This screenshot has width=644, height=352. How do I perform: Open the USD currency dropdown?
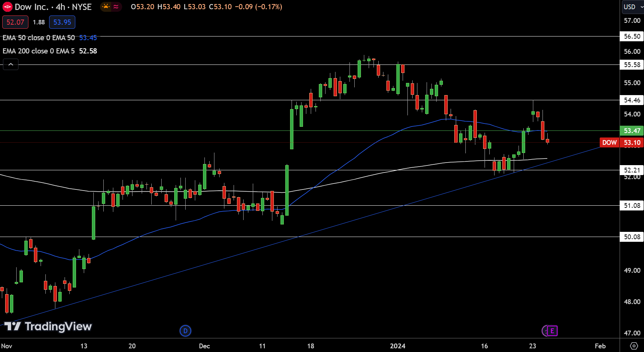tap(633, 7)
